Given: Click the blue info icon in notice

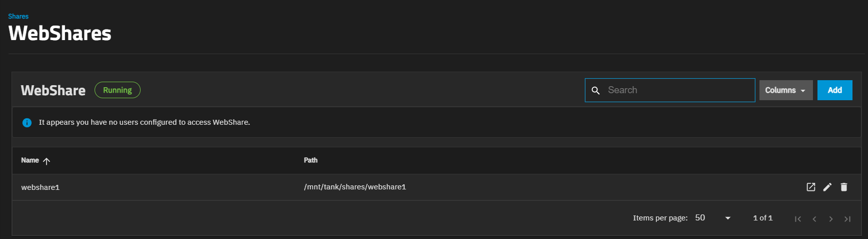Looking at the screenshot, I should [x=27, y=122].
